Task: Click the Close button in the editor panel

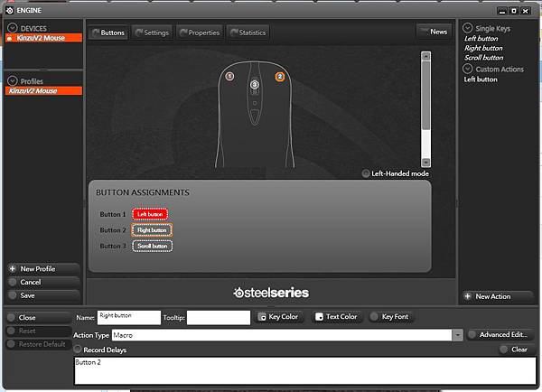Action: pyautogui.click(x=39, y=318)
